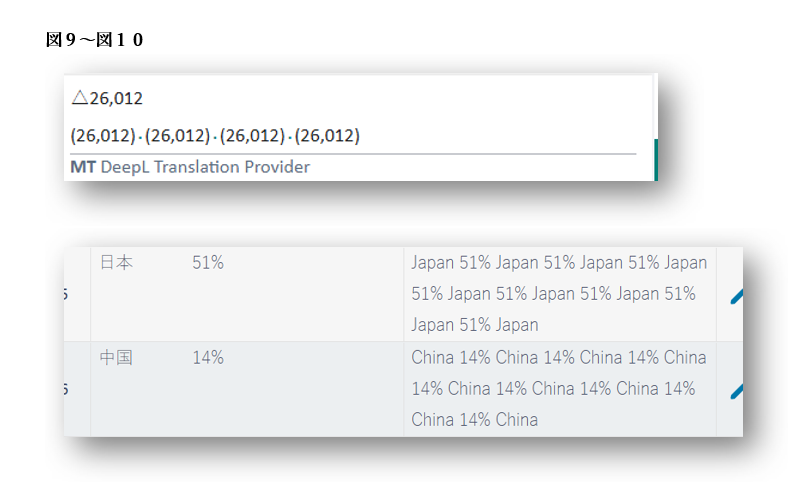Screen dimensions: 803x485
Task: Select the 中国 source cell
Action: click(116, 357)
